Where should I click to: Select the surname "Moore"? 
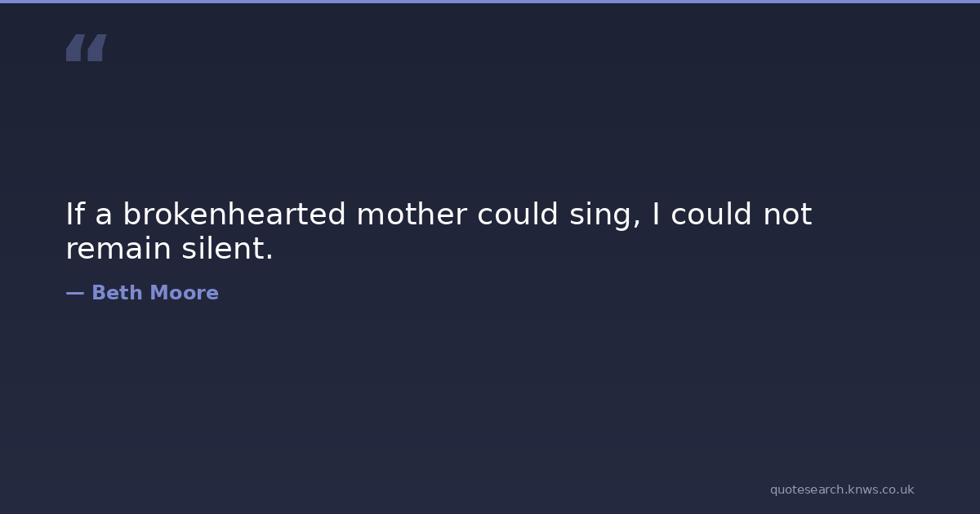(x=180, y=293)
